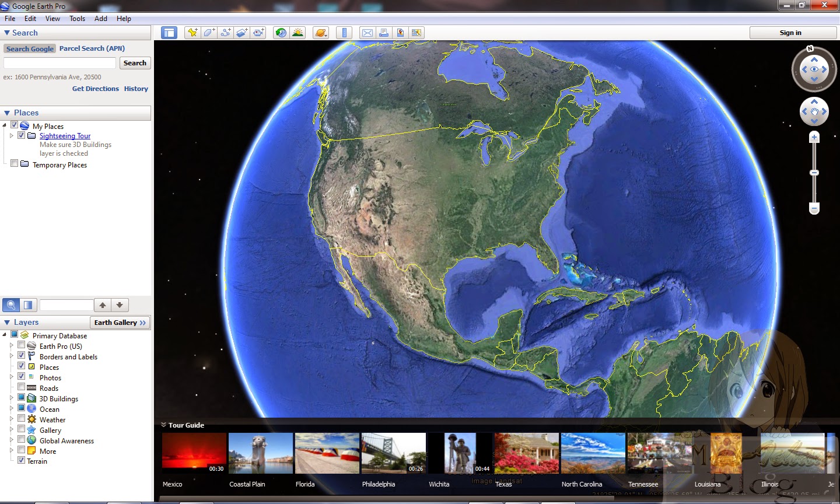Select the Add Polygon tool
This screenshot has height=504, width=840.
[209, 33]
